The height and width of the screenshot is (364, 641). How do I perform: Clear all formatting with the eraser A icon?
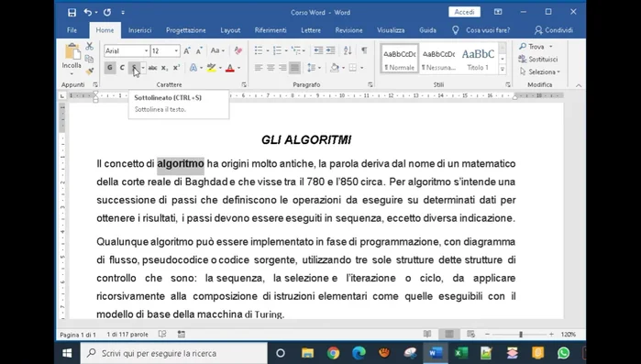click(x=238, y=50)
